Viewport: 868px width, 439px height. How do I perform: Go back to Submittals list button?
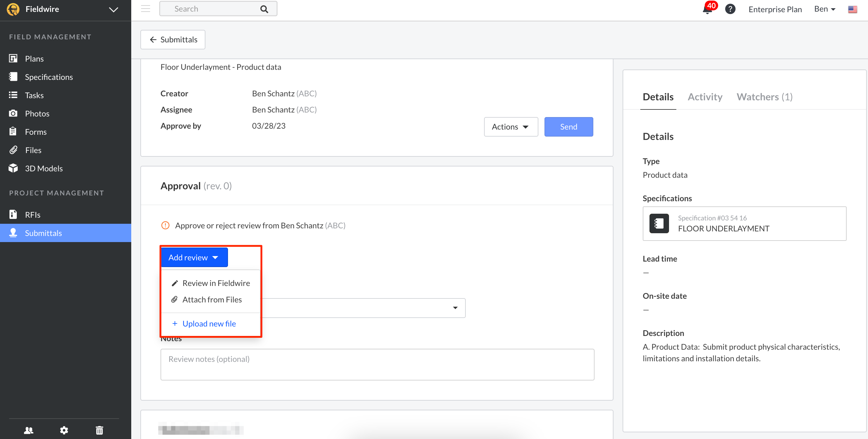click(173, 39)
